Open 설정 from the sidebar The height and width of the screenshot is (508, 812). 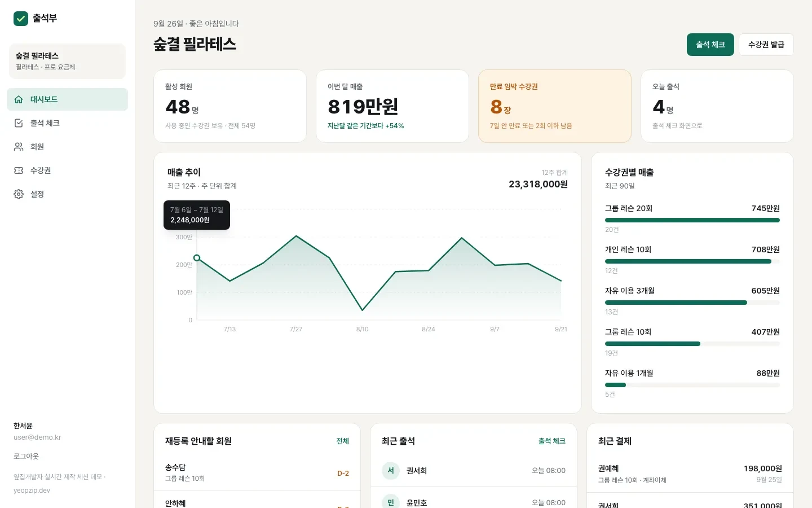pyautogui.click(x=68, y=194)
